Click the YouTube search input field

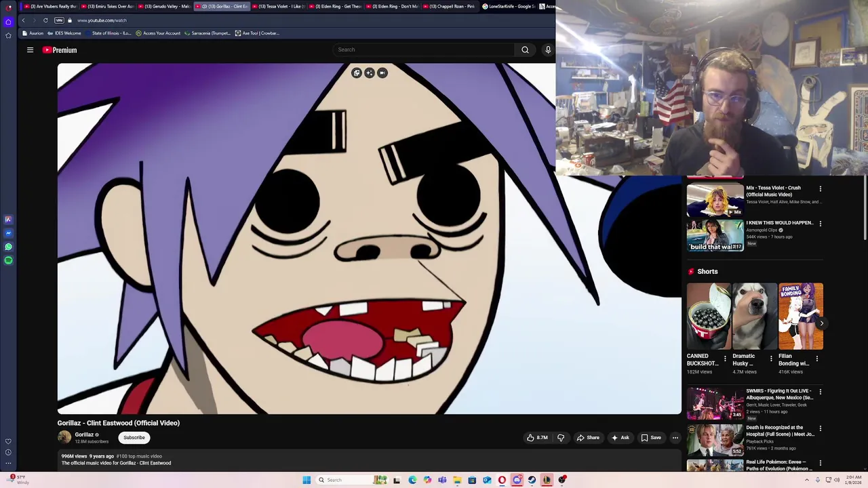point(424,49)
